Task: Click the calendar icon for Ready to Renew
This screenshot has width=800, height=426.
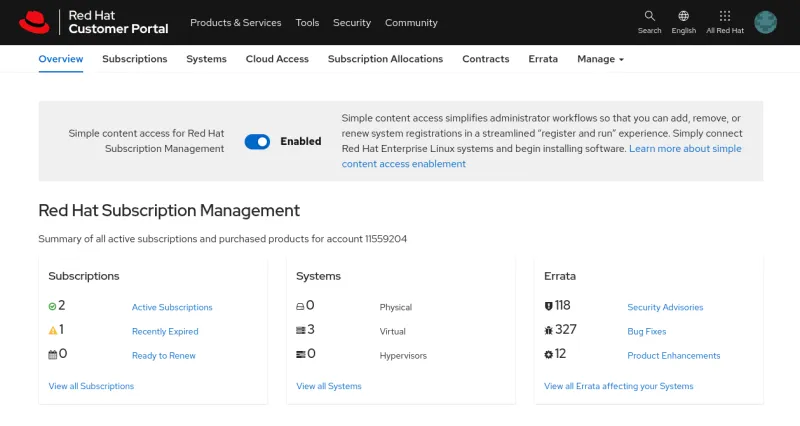Action: [x=53, y=355]
